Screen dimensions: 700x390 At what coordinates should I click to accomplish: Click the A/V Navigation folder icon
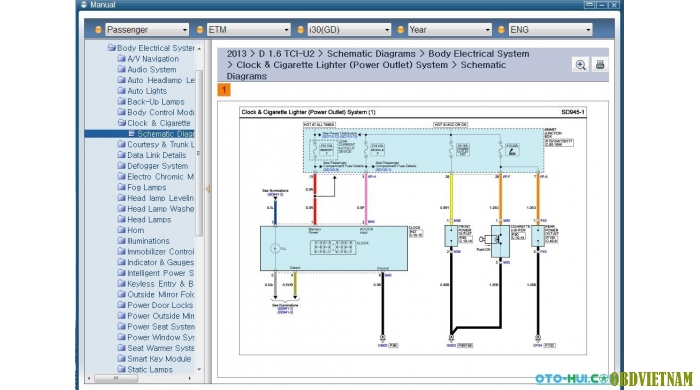coord(121,58)
